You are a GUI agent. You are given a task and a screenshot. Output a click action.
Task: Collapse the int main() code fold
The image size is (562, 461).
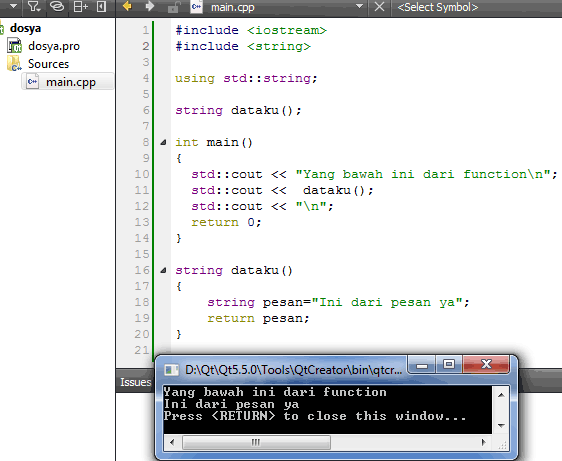[x=163, y=143]
